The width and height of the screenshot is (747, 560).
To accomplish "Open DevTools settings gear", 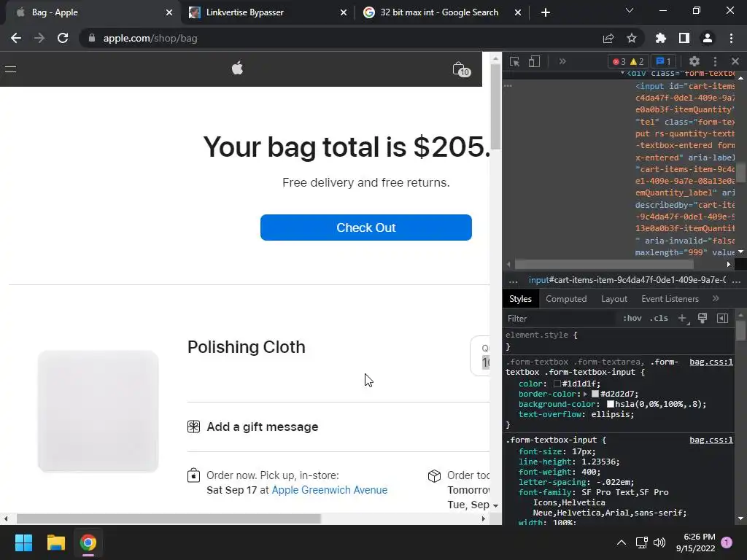I will 694,61.
